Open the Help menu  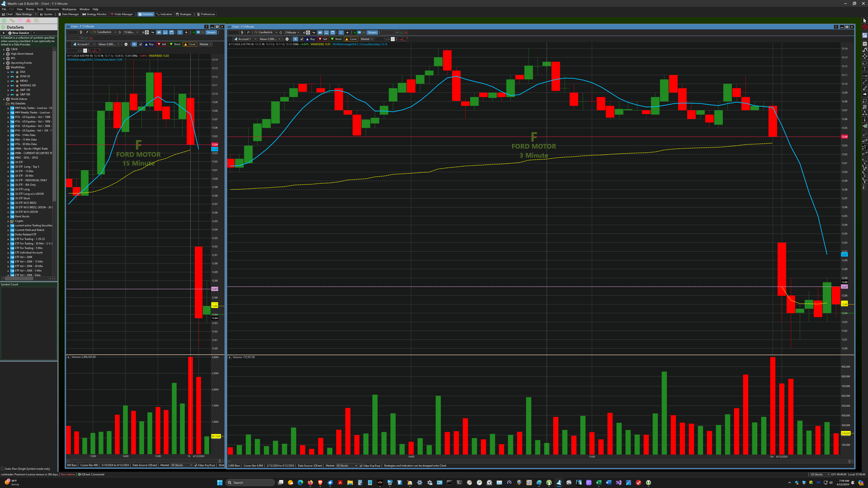(x=95, y=9)
